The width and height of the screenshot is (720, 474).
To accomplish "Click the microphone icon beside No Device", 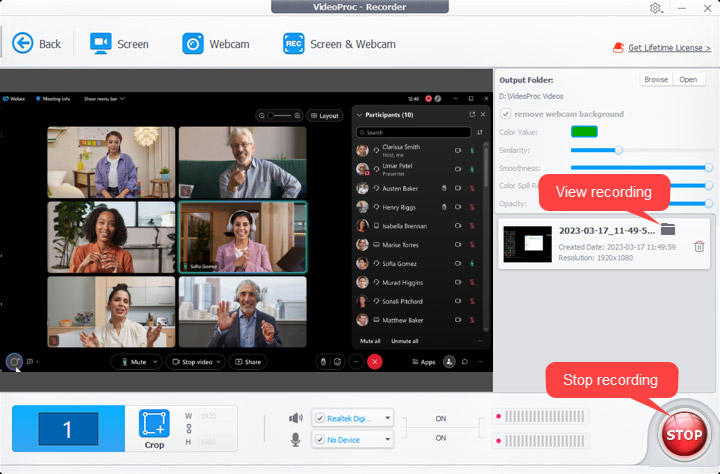I will pos(296,440).
